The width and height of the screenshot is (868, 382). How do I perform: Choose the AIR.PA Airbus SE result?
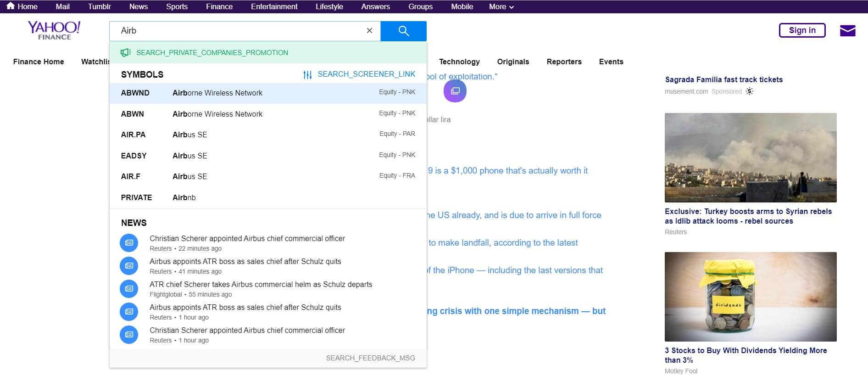pyautogui.click(x=268, y=135)
